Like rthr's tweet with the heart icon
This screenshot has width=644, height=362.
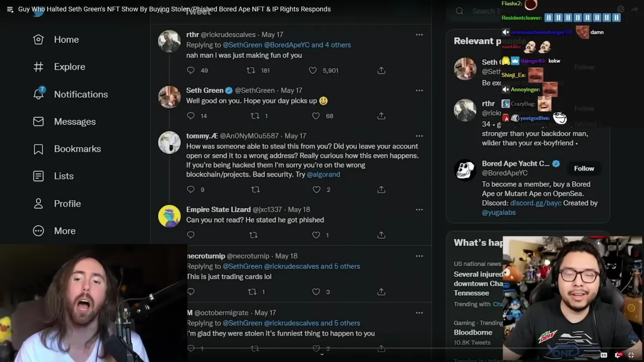point(313,70)
